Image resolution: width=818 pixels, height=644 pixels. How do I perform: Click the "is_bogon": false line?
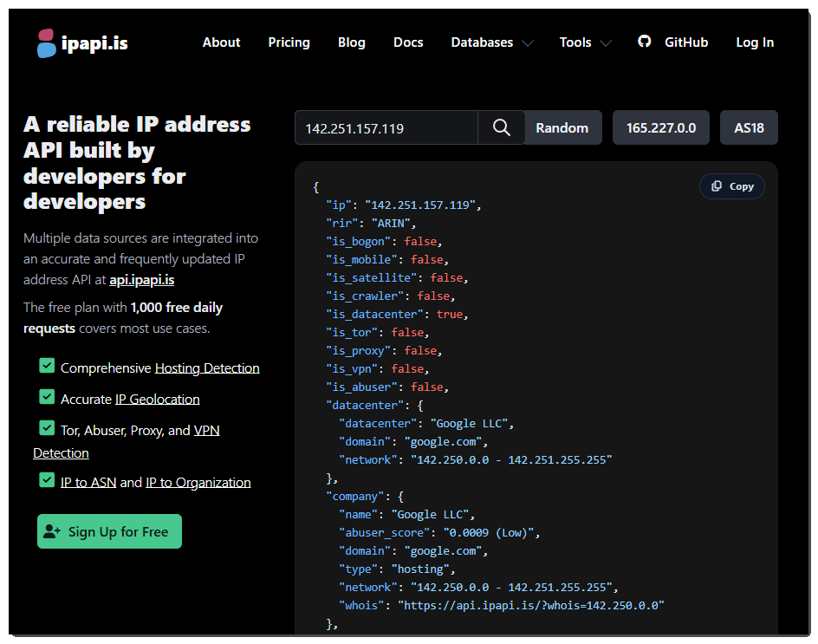coord(384,242)
